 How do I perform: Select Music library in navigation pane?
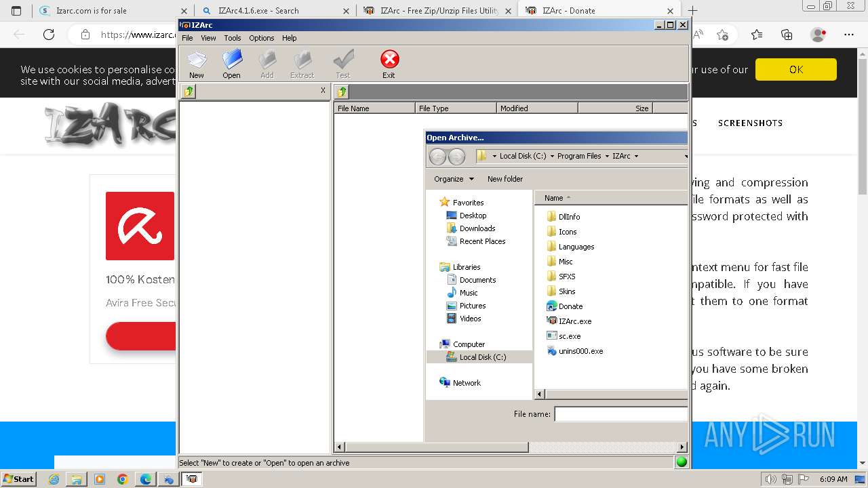[x=462, y=293]
